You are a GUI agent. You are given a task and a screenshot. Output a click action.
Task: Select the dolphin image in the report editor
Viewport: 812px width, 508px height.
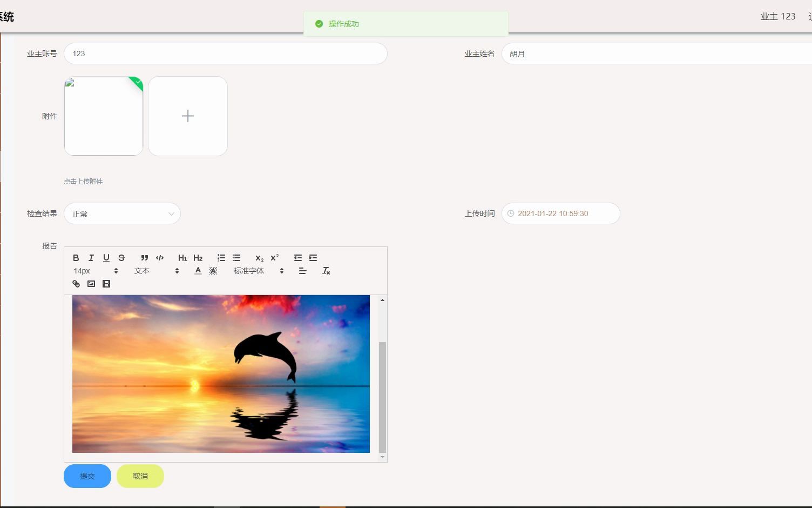click(x=221, y=374)
